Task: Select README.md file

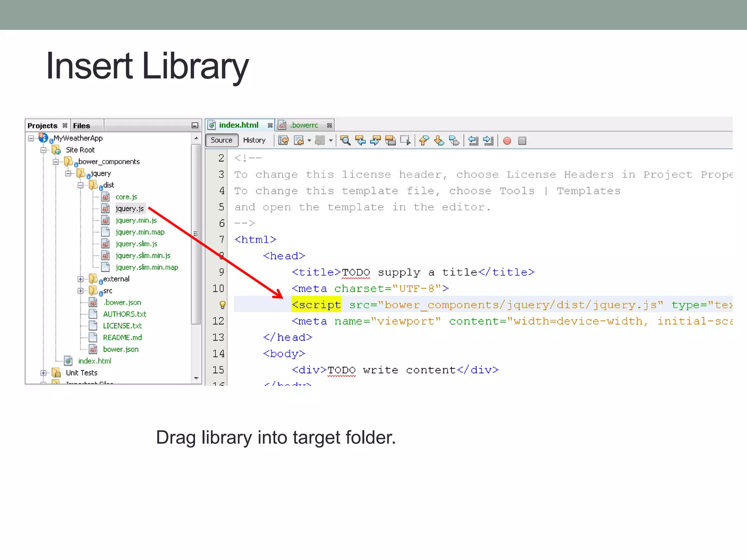Action: tap(122, 337)
